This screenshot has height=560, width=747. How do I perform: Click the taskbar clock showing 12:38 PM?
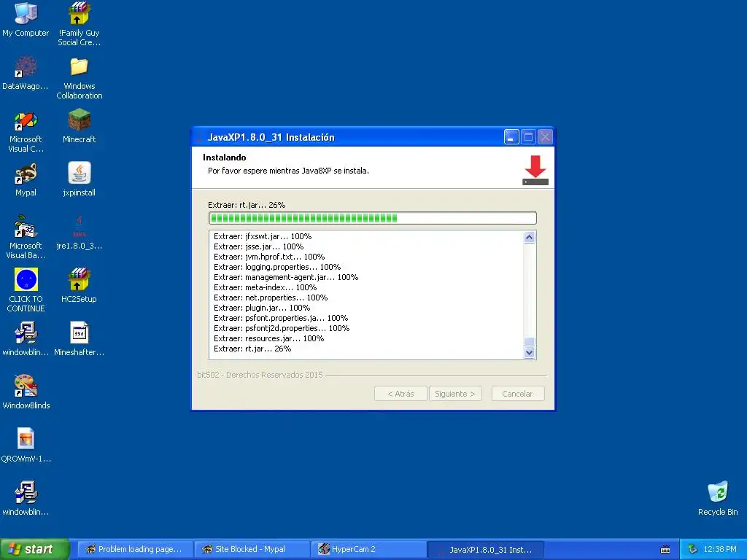click(x=720, y=550)
